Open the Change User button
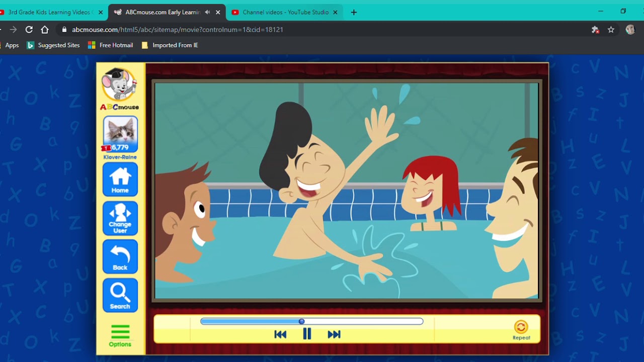The image size is (644, 362). click(120, 218)
